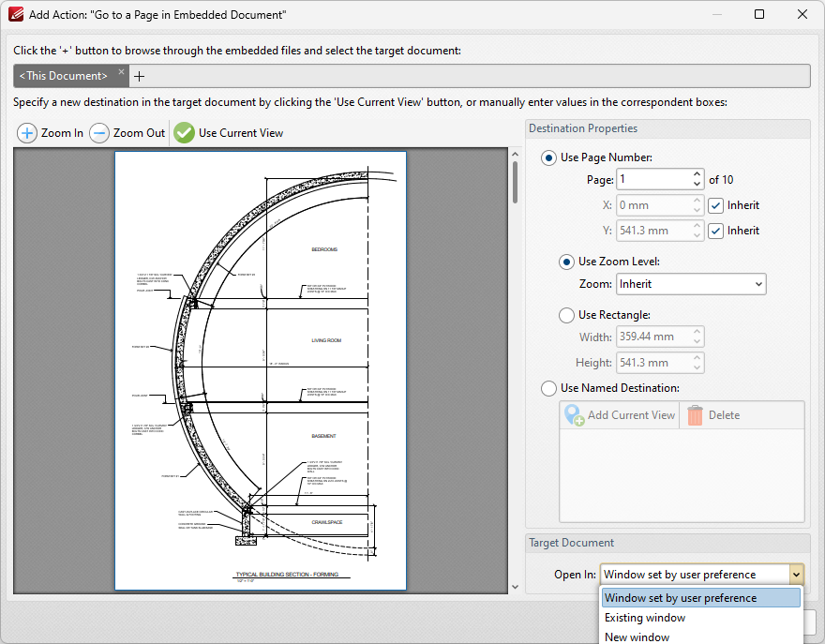Screen dimensions: 825x644
Task: Click the X value field showing 0 mm
Action: tap(652, 205)
